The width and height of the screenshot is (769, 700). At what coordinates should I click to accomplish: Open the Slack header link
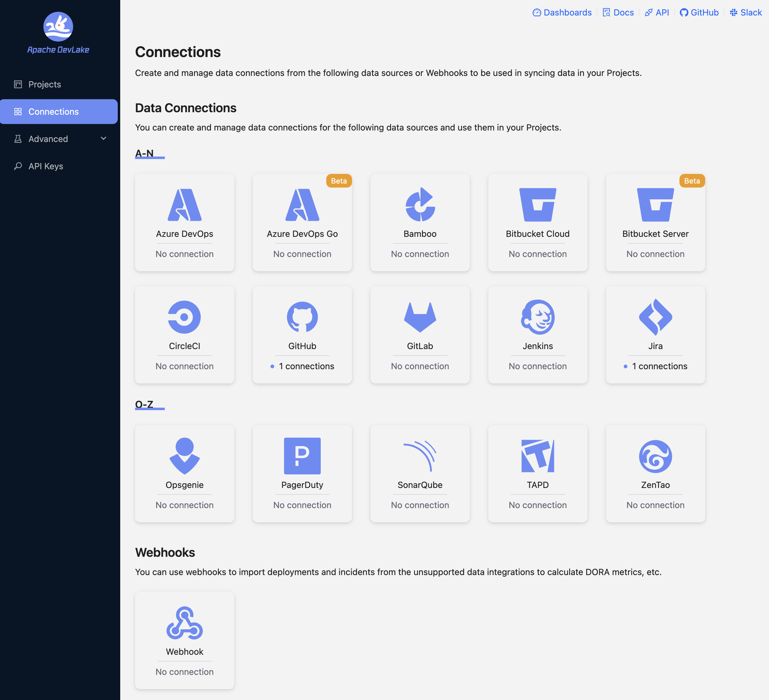[746, 13]
